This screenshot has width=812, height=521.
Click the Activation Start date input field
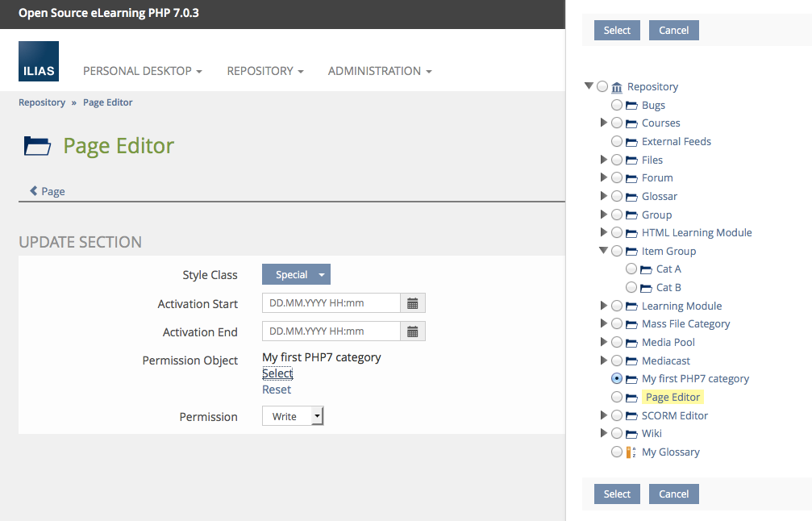(x=331, y=304)
